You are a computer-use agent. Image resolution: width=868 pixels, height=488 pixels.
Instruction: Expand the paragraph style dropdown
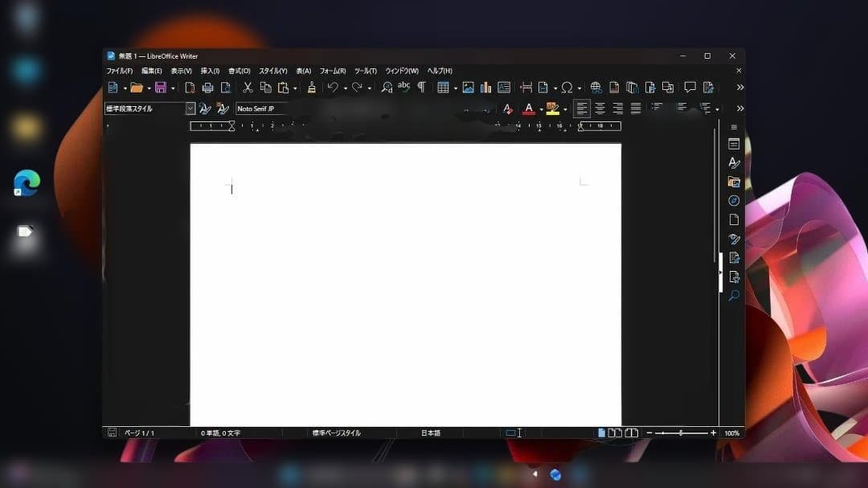190,109
